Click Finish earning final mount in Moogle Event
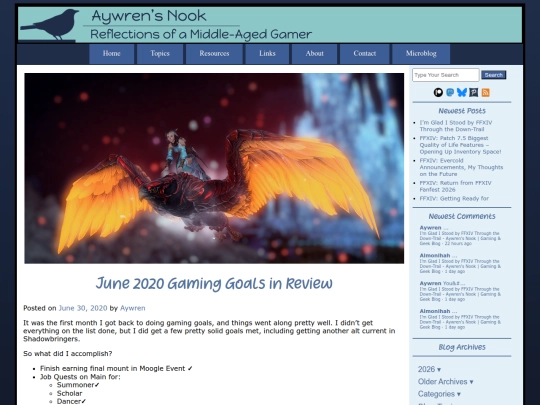This screenshot has height=405, width=540. 116,368
